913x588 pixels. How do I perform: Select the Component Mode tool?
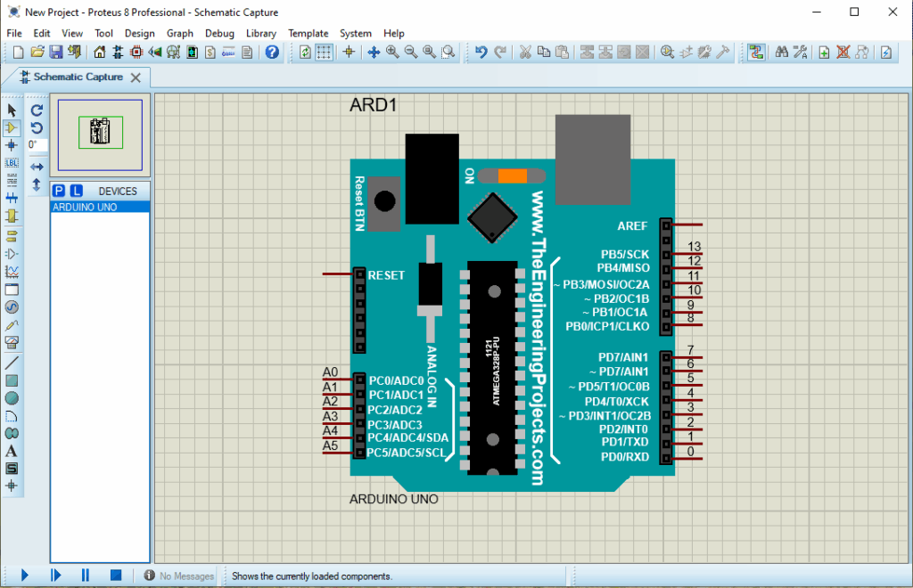point(12,127)
